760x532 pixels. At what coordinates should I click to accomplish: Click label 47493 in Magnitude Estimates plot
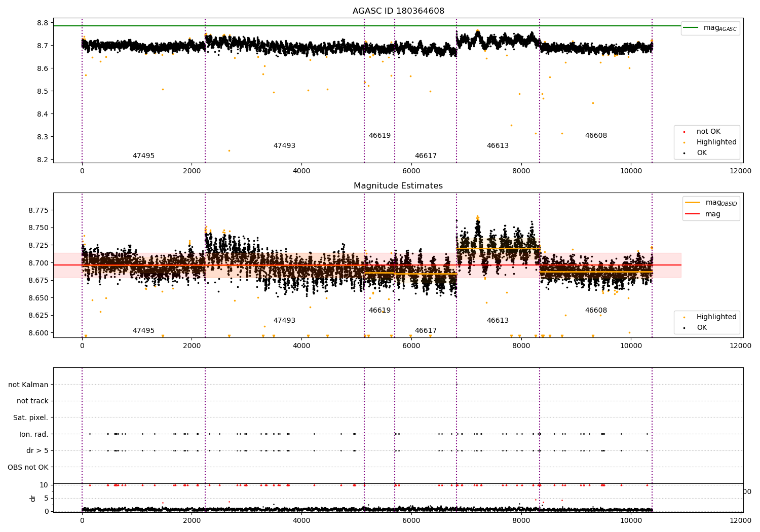284,321
